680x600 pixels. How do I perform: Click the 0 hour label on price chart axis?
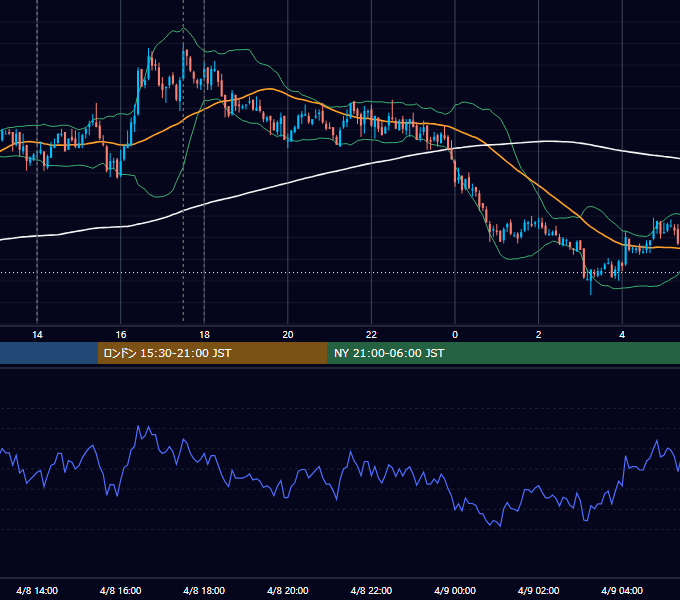tap(455, 335)
